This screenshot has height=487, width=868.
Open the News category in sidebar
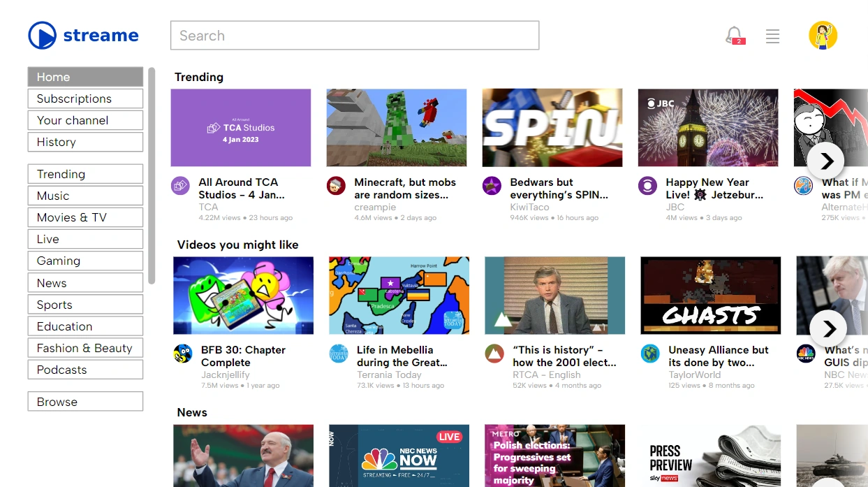click(x=85, y=283)
